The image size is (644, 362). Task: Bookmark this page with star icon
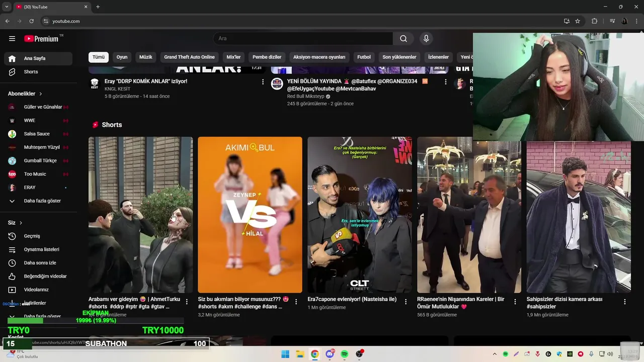tap(578, 21)
